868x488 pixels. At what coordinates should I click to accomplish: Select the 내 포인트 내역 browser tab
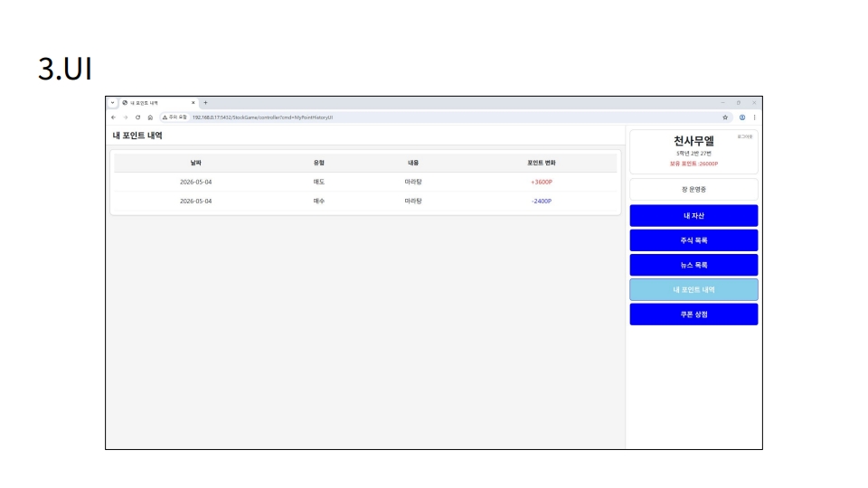[x=157, y=103]
